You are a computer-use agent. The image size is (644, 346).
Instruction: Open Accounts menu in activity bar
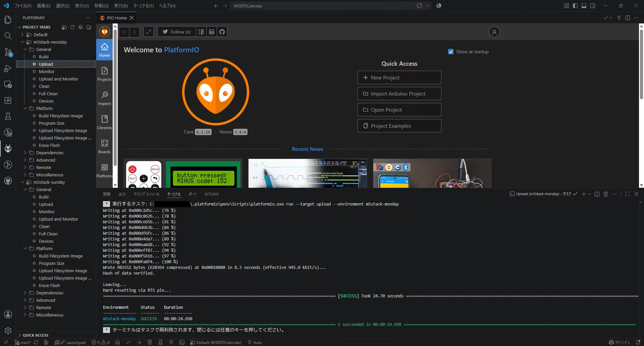tap(8, 314)
